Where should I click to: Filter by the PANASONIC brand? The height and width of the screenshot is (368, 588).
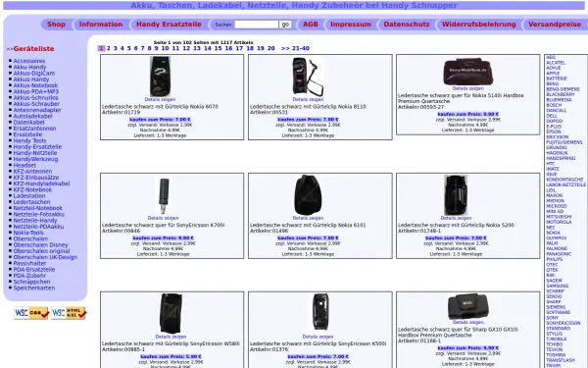(x=559, y=254)
